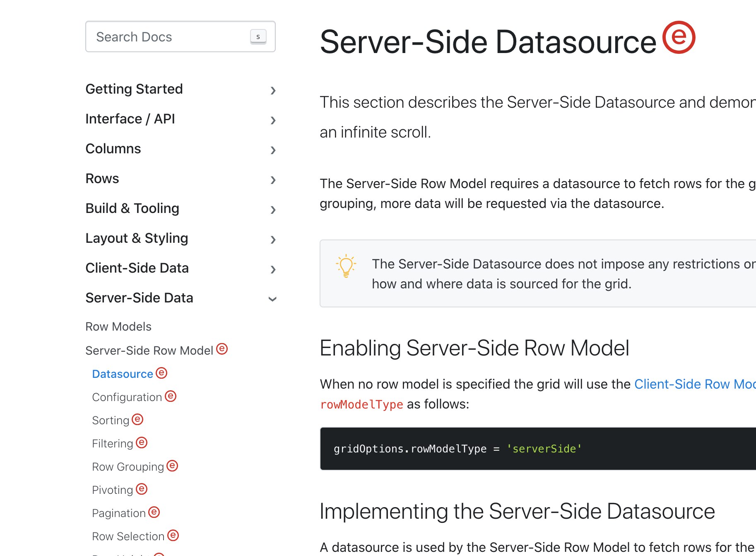
Task: Click the 'Enabling Server-Side Row Model' heading
Action: [x=474, y=348]
